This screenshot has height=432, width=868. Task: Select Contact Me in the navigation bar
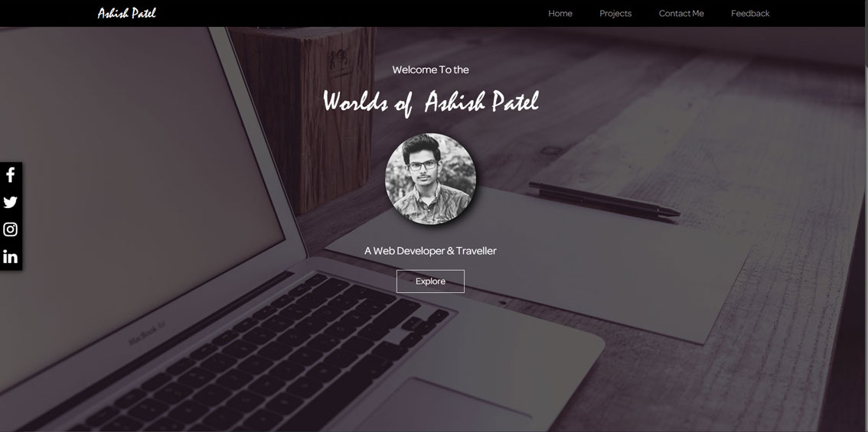(681, 13)
